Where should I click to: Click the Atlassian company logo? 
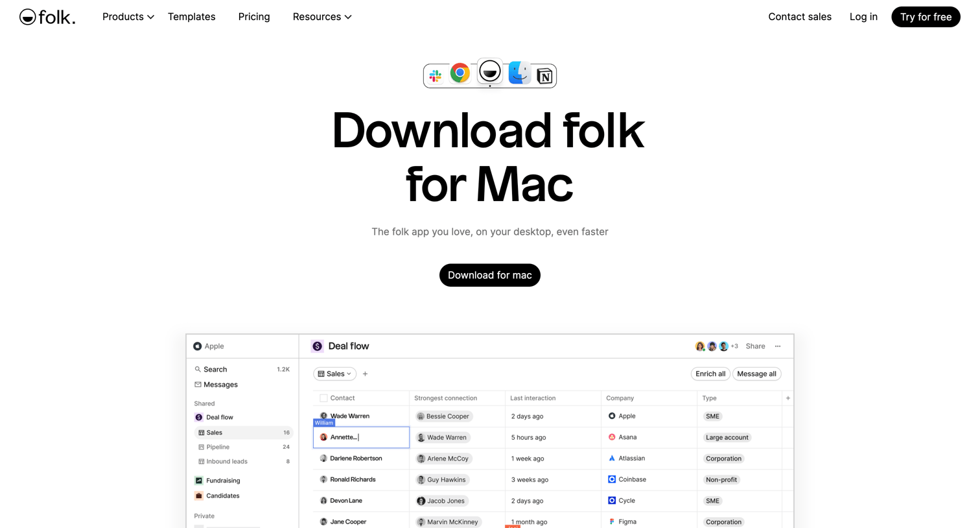(612, 459)
